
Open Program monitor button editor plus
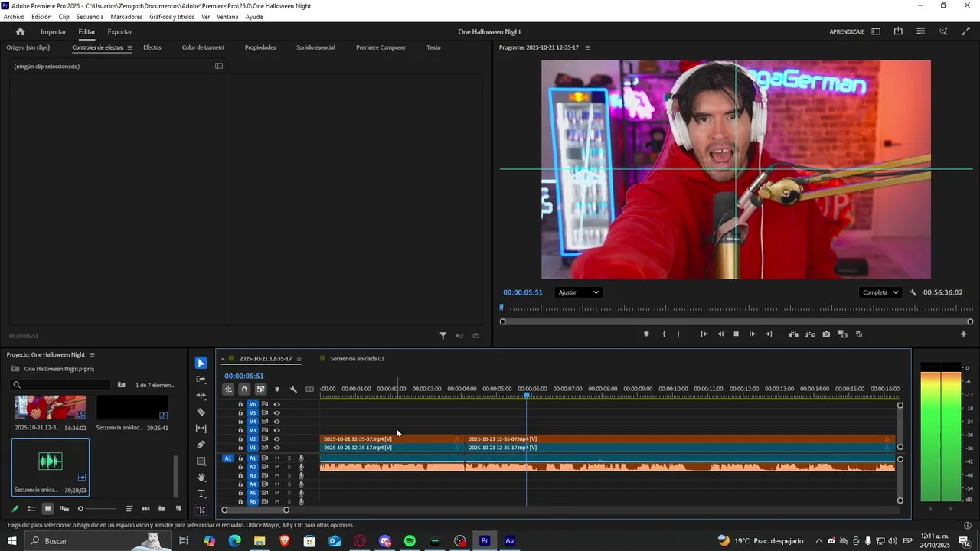964,334
